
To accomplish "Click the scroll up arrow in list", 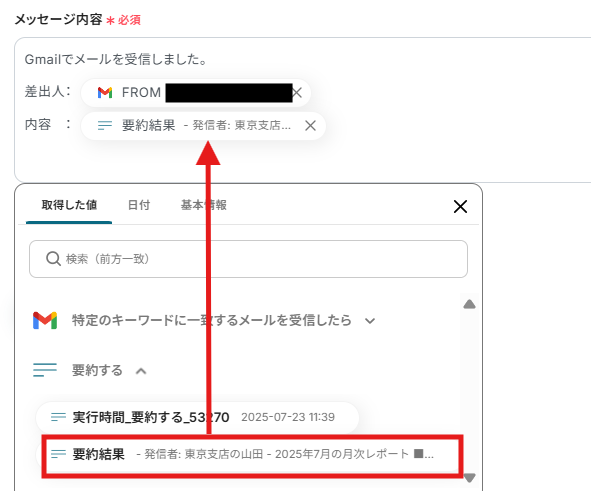I will pos(469,304).
